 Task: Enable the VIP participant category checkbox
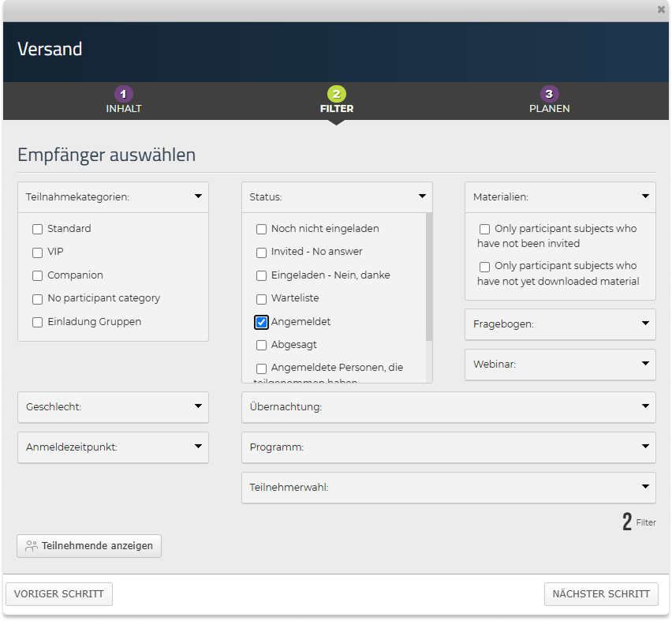[x=37, y=253]
